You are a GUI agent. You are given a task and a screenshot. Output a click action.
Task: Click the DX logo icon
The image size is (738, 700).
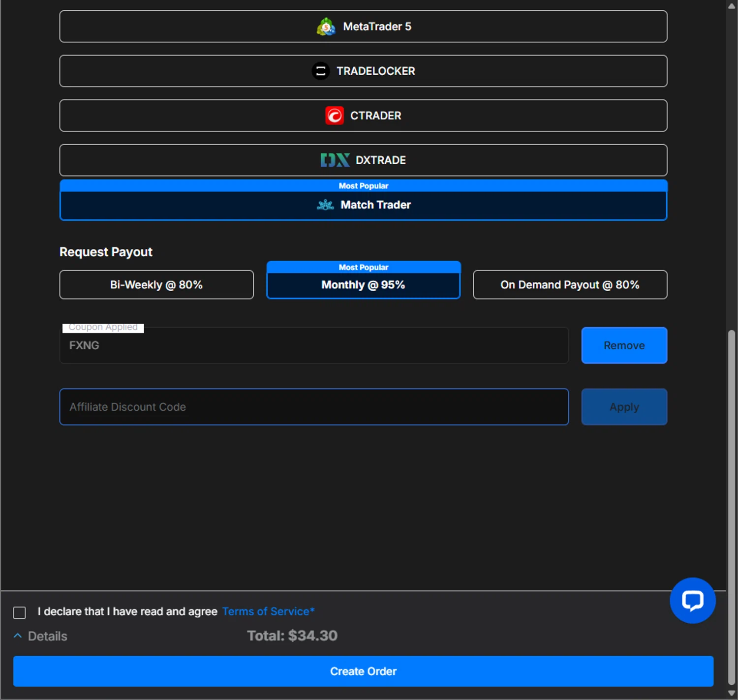click(335, 160)
